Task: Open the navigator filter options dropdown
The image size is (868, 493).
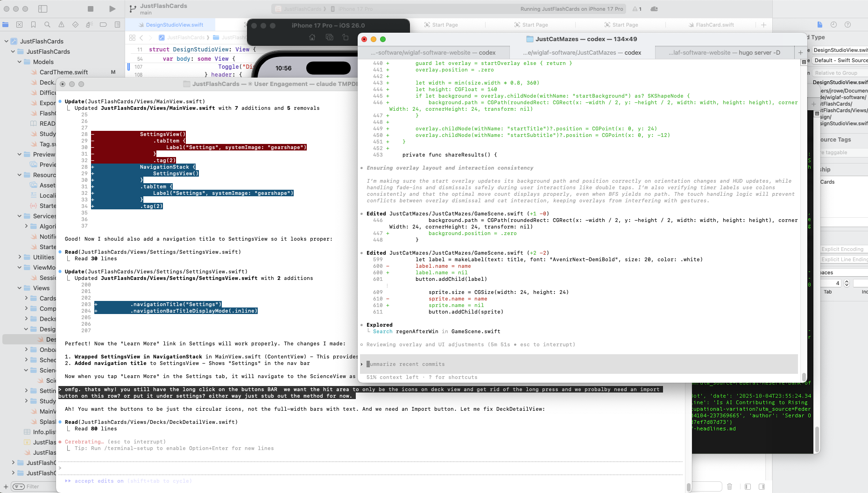Action: 18,486
